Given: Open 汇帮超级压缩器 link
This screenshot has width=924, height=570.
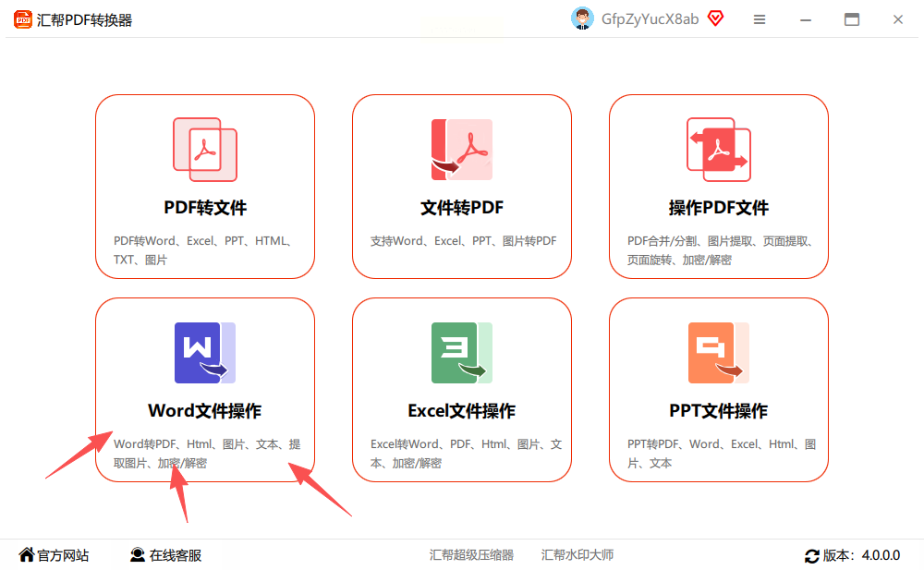Looking at the screenshot, I should [471, 555].
